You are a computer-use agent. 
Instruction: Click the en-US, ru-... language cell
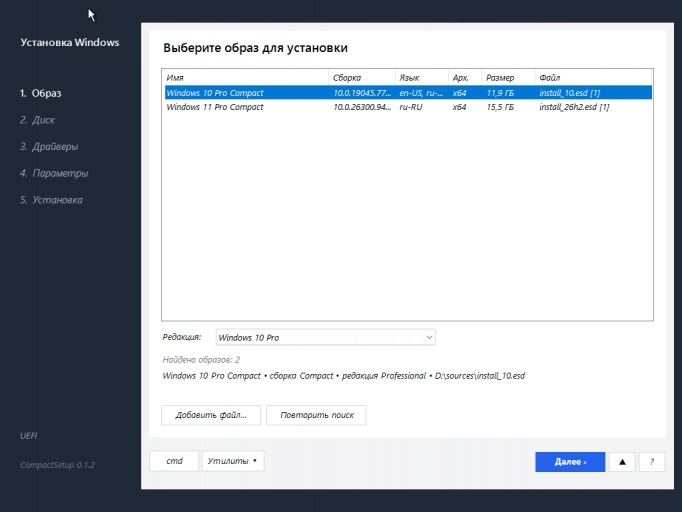(x=421, y=93)
